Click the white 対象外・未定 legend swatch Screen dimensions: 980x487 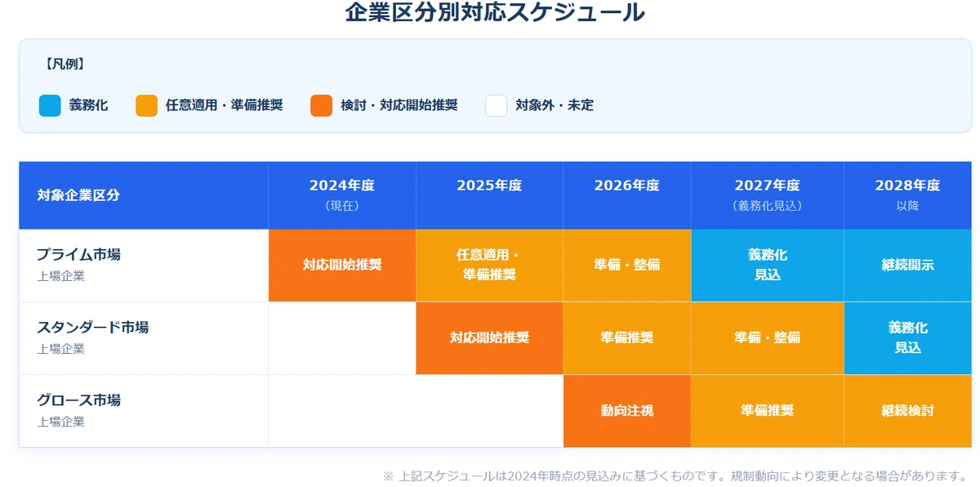click(497, 105)
